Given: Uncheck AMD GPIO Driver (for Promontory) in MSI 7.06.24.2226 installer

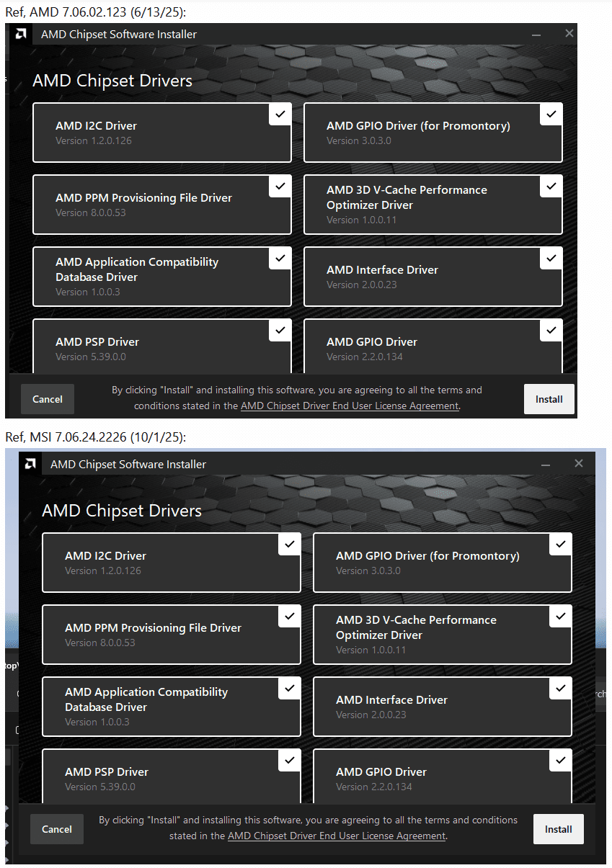Looking at the screenshot, I should 560,545.
